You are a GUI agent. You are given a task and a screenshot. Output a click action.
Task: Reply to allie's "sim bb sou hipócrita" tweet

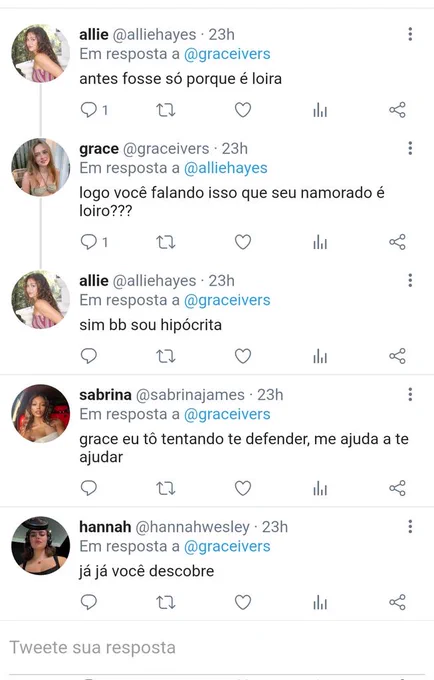click(89, 356)
